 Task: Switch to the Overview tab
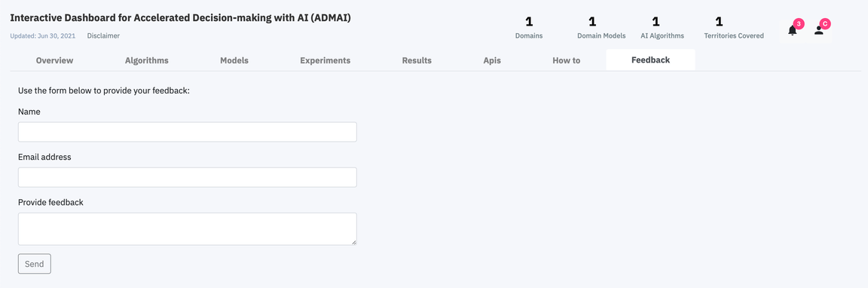click(54, 60)
